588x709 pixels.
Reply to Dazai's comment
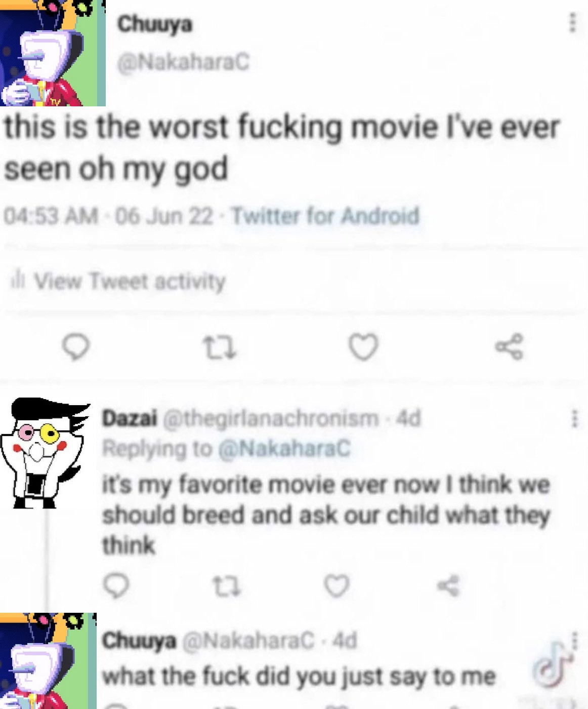(x=116, y=586)
